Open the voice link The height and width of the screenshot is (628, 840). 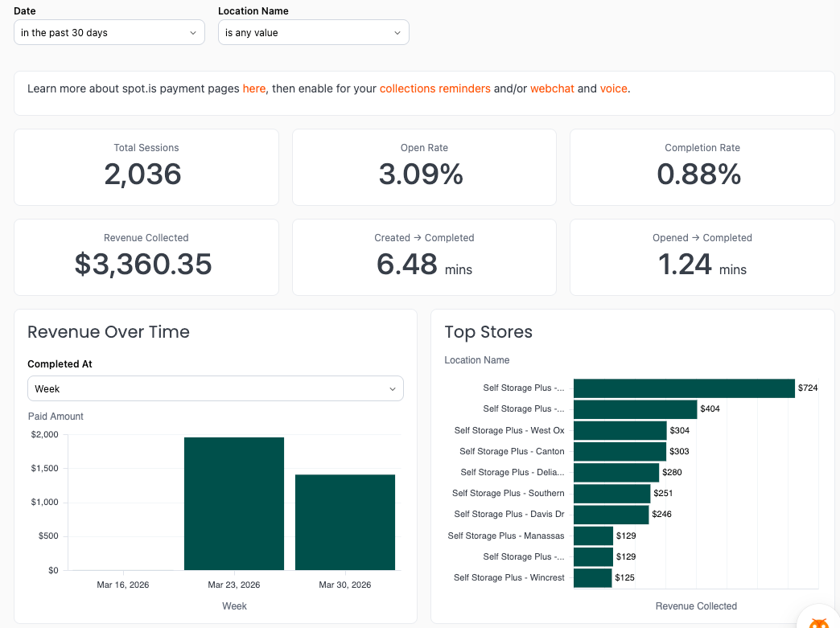coord(613,88)
